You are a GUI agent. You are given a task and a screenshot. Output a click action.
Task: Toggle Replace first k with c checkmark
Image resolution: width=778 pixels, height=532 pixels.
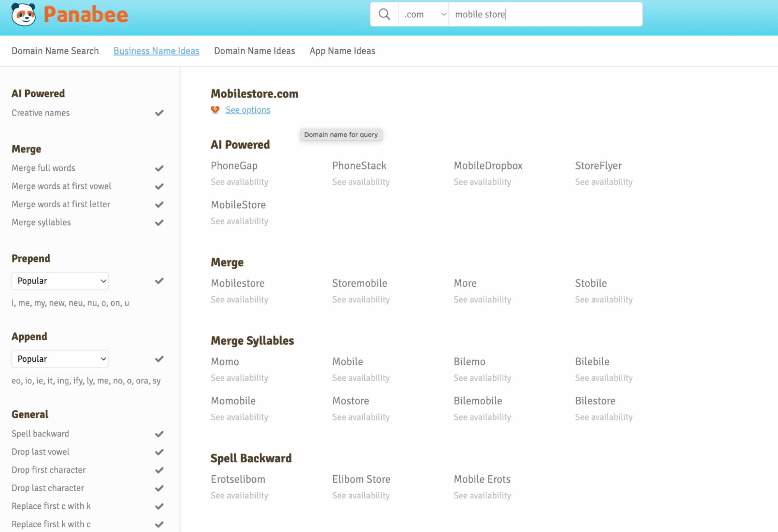pyautogui.click(x=159, y=524)
